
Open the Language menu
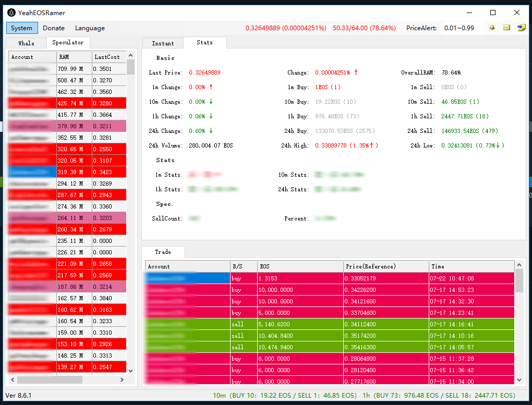pos(90,28)
